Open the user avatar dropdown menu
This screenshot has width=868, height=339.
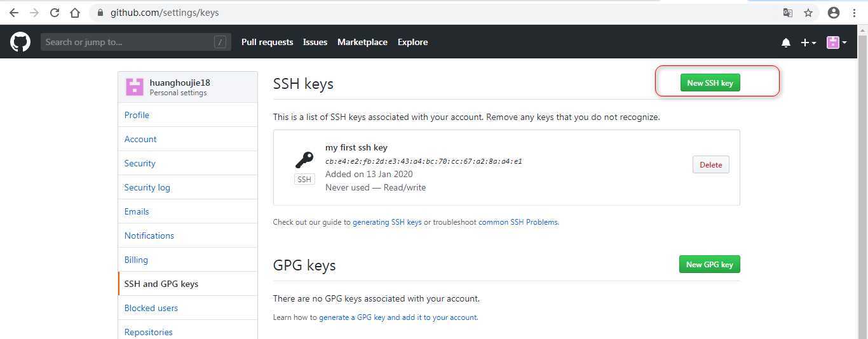[836, 43]
